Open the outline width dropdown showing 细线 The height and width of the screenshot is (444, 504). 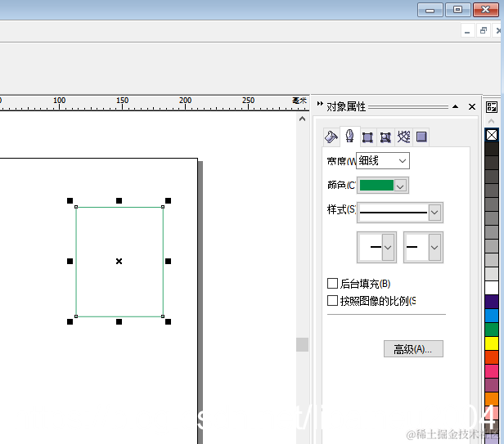(383, 160)
